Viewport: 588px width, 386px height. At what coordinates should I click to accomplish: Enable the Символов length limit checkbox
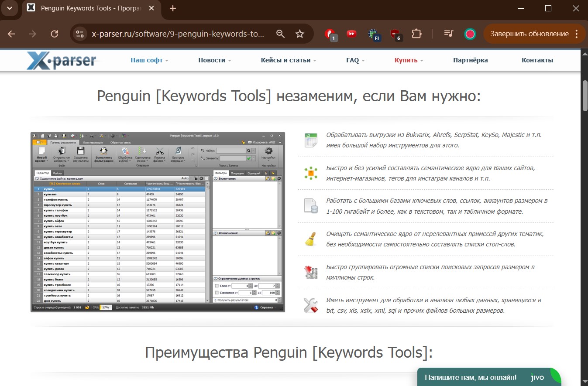tap(217, 293)
